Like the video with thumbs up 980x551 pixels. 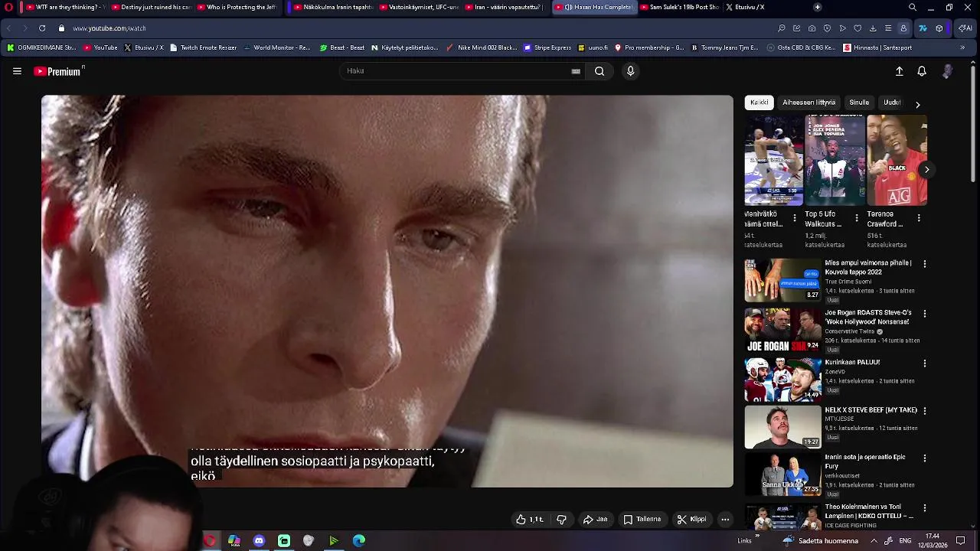click(x=530, y=520)
